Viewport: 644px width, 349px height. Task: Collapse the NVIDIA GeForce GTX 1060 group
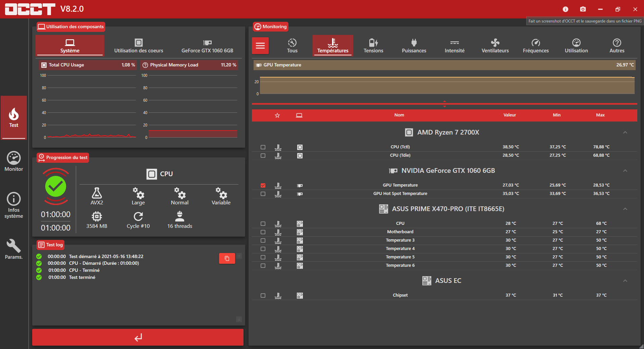pyautogui.click(x=625, y=171)
